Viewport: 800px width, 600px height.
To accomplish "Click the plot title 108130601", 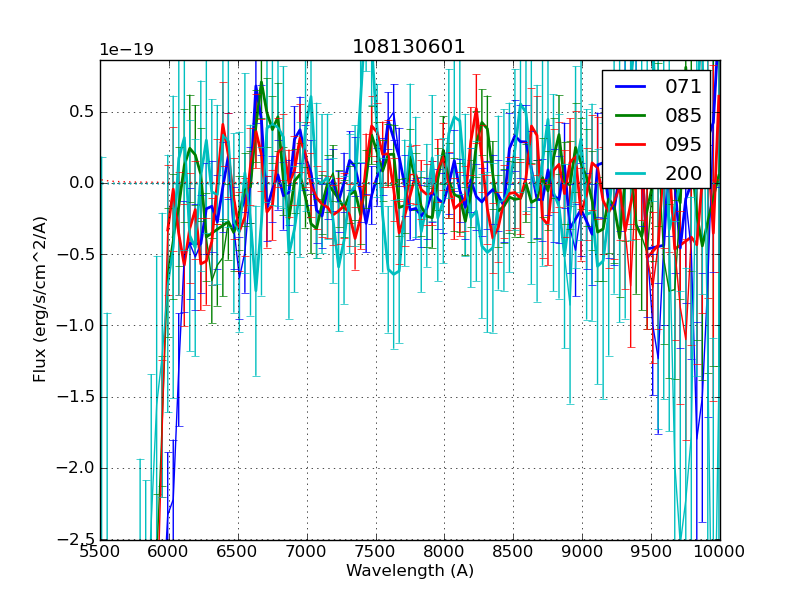I will pyautogui.click(x=409, y=47).
